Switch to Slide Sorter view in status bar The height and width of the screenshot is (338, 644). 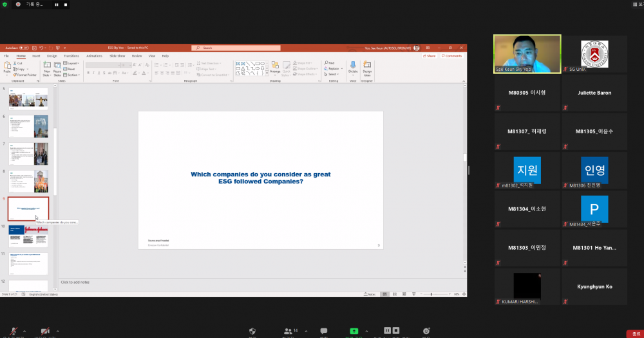point(395,294)
